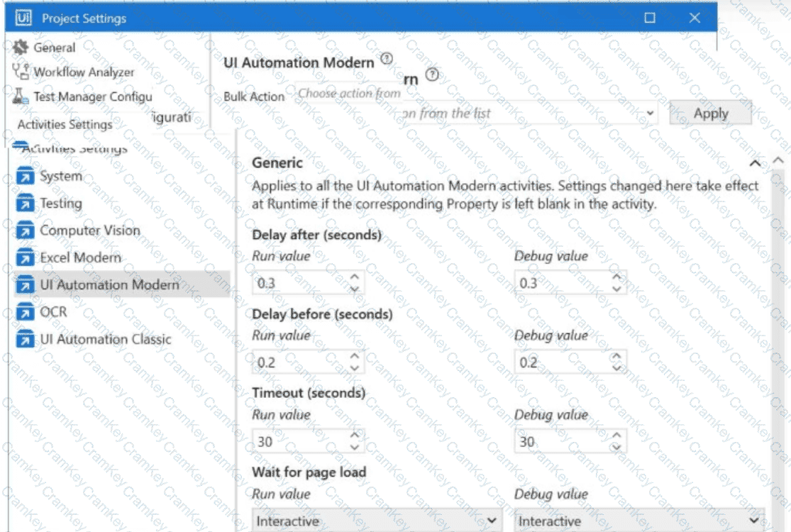Click the UI Automation Classic package icon
Viewport: 791px width, 532px height.
tap(26, 339)
